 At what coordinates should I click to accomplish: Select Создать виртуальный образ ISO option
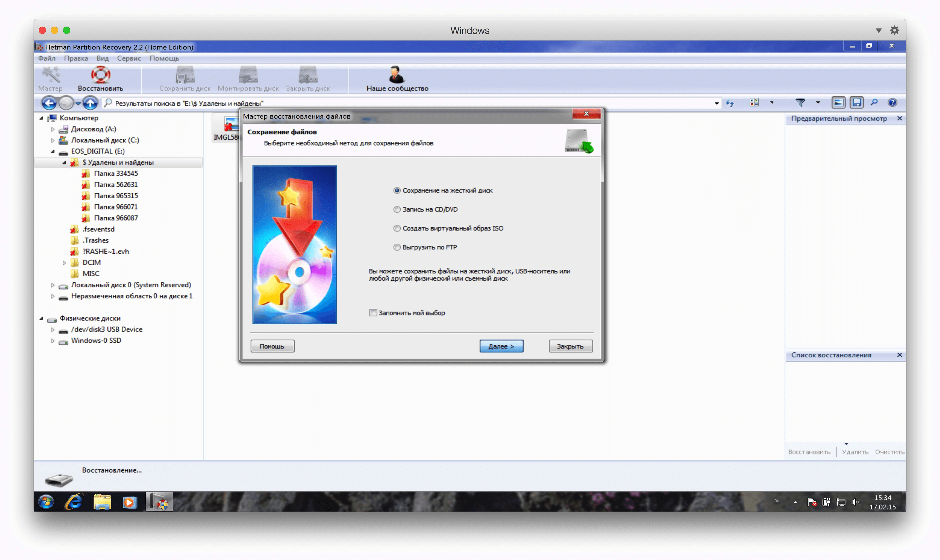(397, 228)
